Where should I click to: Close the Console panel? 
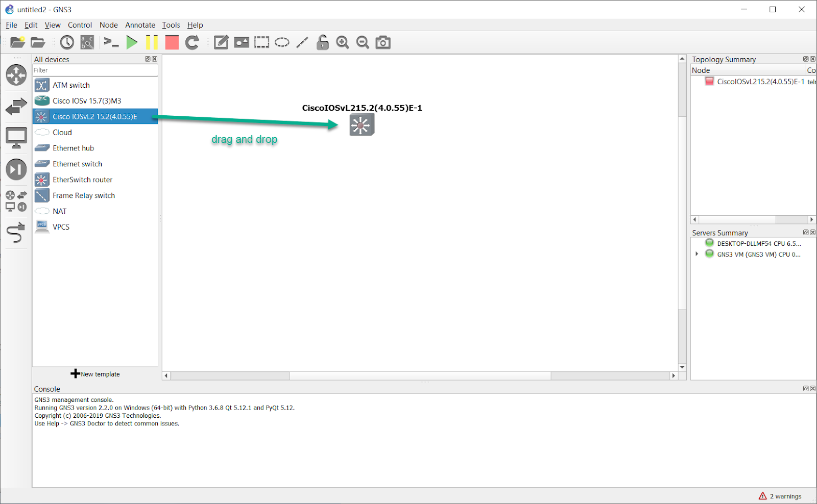(x=813, y=389)
